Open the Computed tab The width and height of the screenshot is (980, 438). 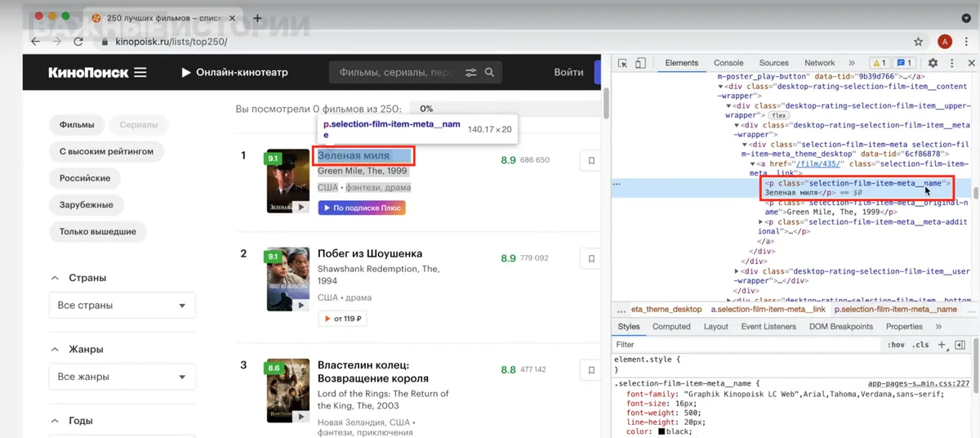point(671,326)
